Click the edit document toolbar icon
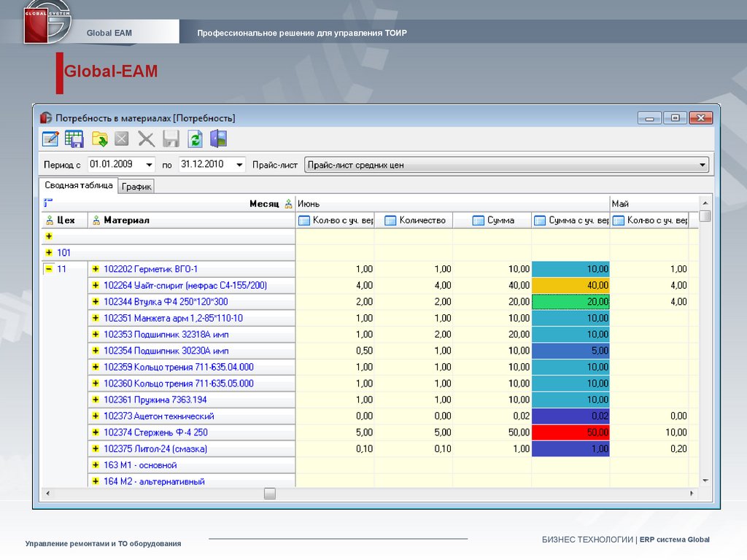 (x=50, y=139)
